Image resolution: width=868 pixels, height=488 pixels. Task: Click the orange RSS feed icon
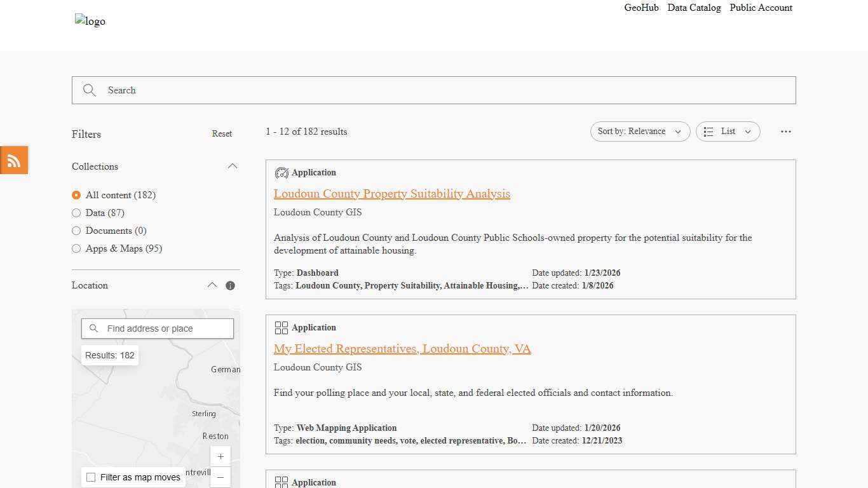(14, 160)
